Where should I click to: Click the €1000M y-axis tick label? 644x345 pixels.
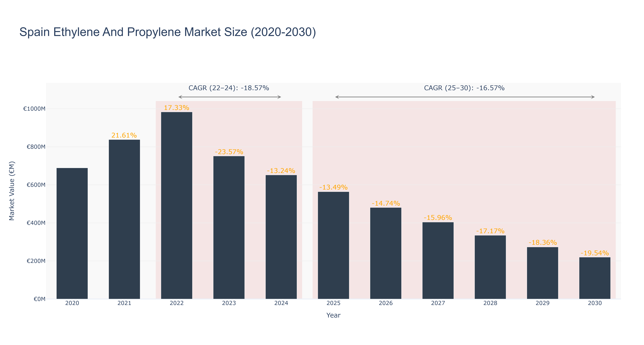tap(34, 109)
